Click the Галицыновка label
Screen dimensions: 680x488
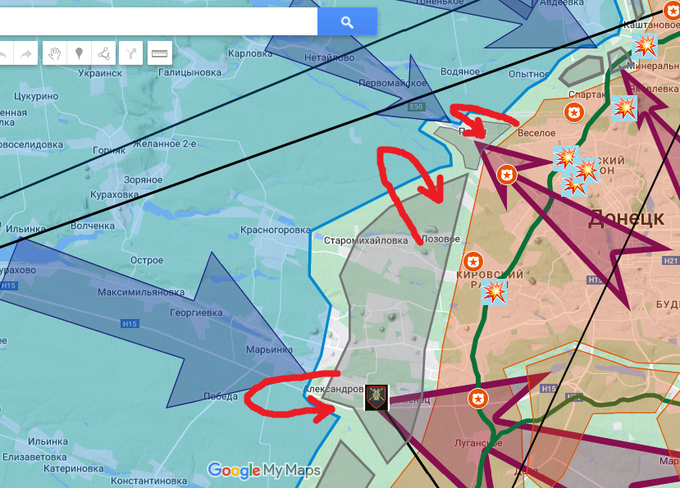[190, 72]
